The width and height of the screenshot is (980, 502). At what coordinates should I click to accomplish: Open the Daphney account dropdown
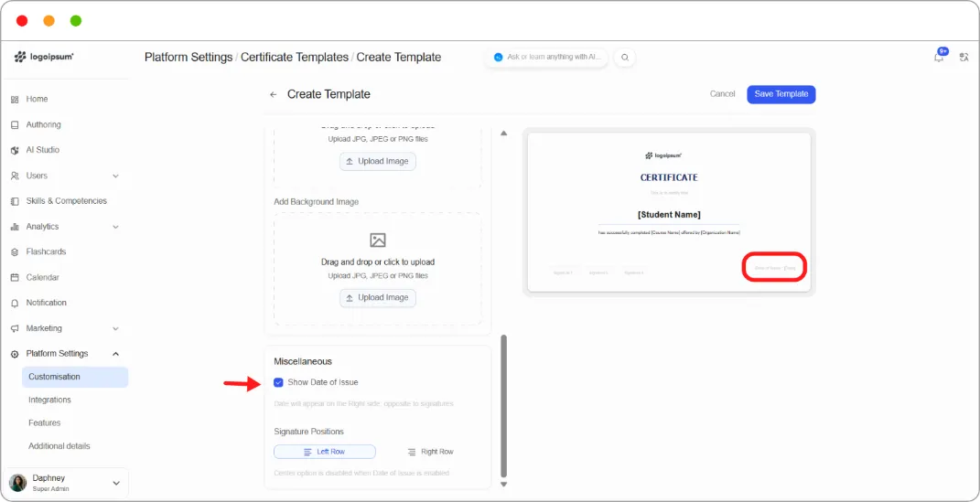[x=115, y=484]
